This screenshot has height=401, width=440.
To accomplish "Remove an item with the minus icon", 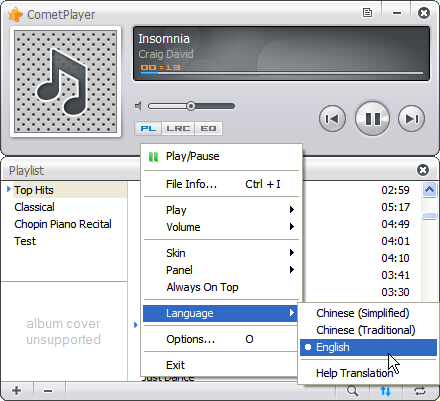I will [48, 390].
